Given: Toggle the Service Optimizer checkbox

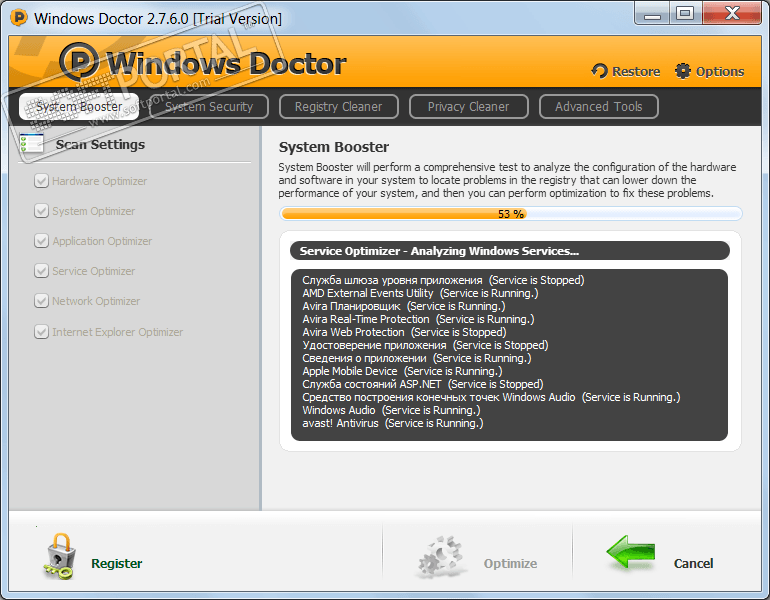Looking at the screenshot, I should (41, 271).
